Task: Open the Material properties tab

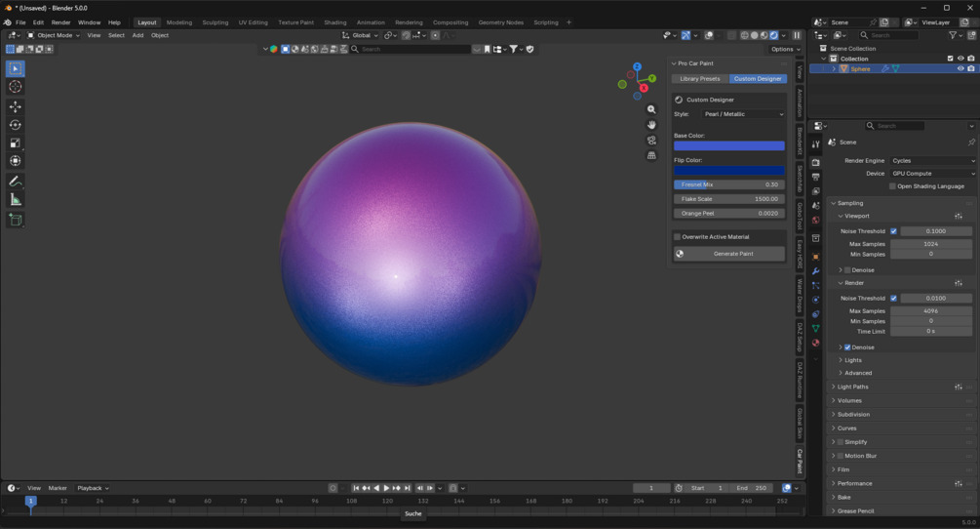Action: coord(815,343)
